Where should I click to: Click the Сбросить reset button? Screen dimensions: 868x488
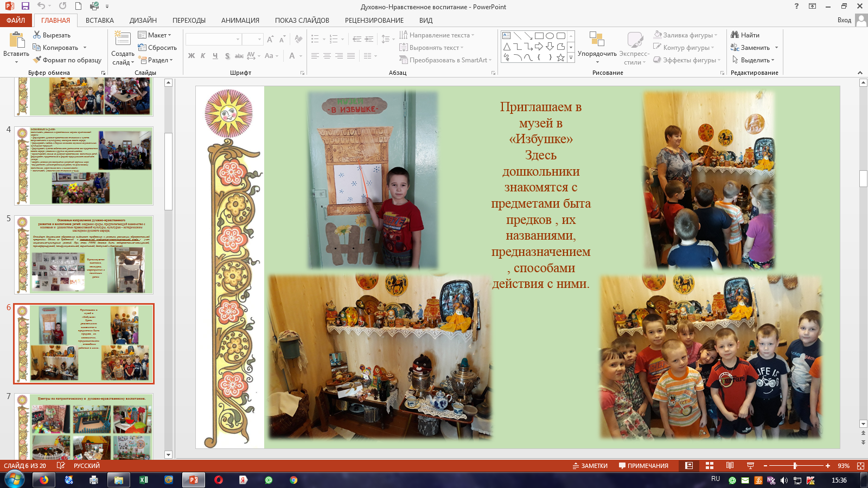click(x=157, y=48)
